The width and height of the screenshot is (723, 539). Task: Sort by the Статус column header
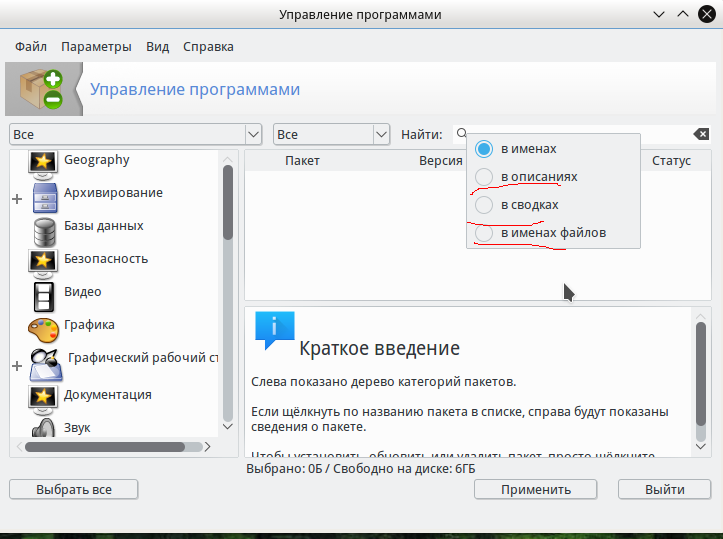[671, 160]
